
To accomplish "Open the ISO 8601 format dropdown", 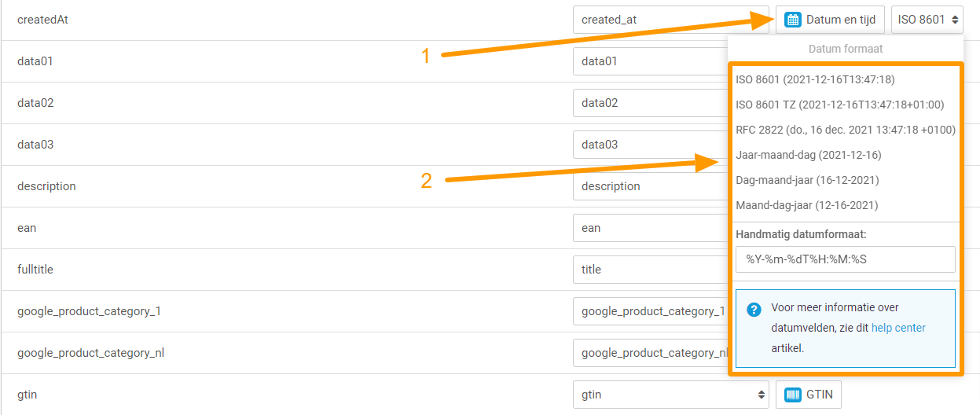I will coord(927,20).
